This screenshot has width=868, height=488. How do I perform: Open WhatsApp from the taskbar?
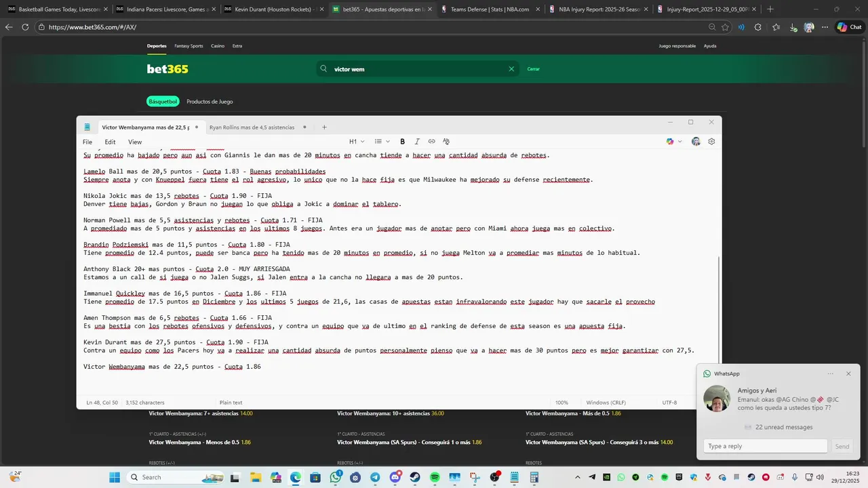click(336, 477)
